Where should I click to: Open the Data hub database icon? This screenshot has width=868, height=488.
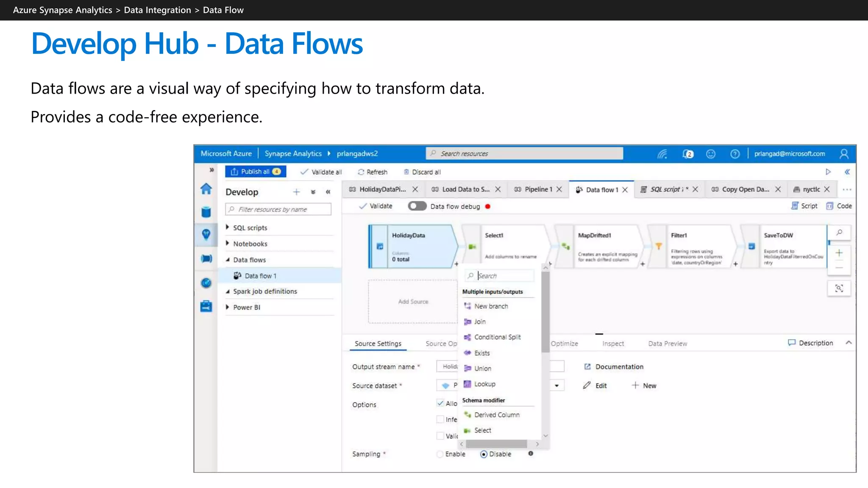point(206,212)
